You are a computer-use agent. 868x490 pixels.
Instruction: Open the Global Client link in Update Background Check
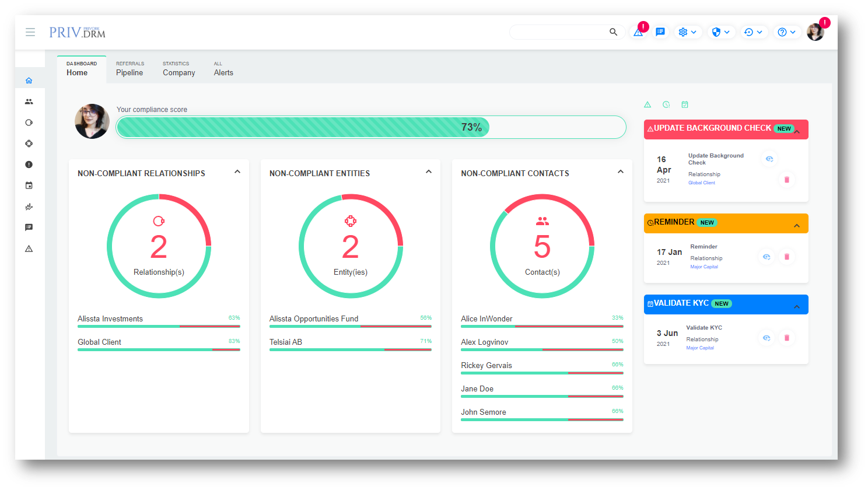[x=701, y=183]
